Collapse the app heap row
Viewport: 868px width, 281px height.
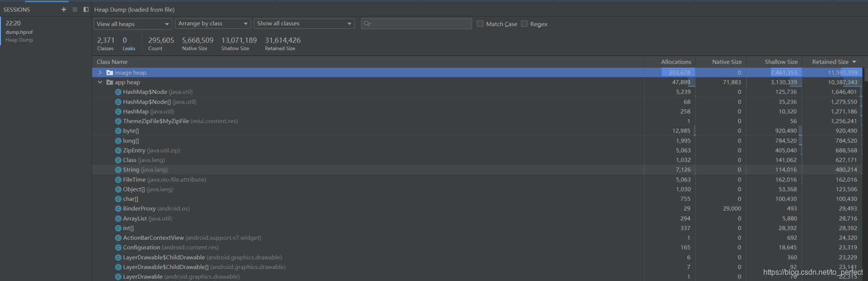click(100, 82)
